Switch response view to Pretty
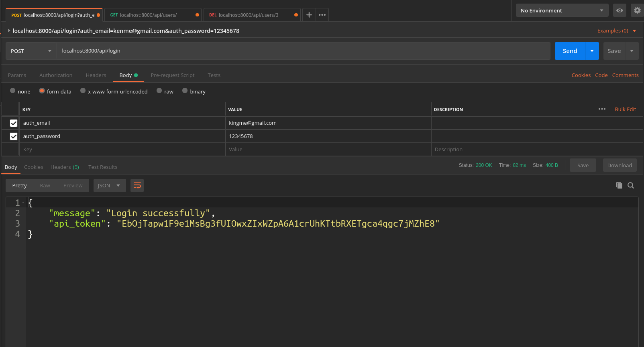This screenshot has width=644, height=347. click(x=19, y=185)
